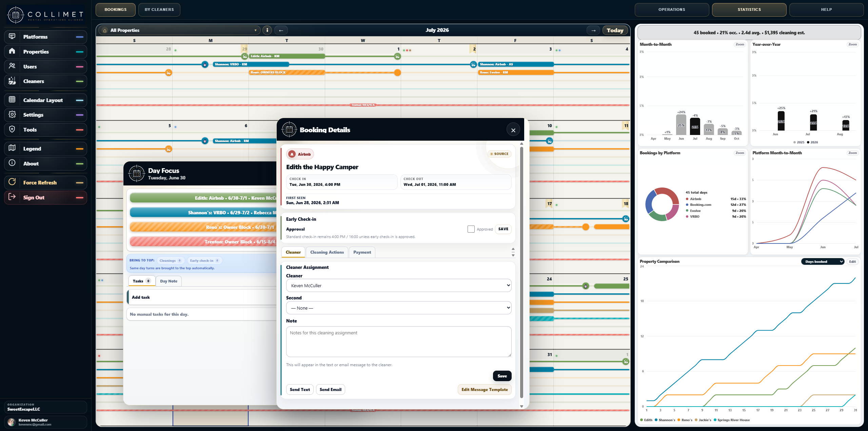The image size is (868, 431).
Task: Zoom the Year-over-Year chart
Action: click(852, 44)
